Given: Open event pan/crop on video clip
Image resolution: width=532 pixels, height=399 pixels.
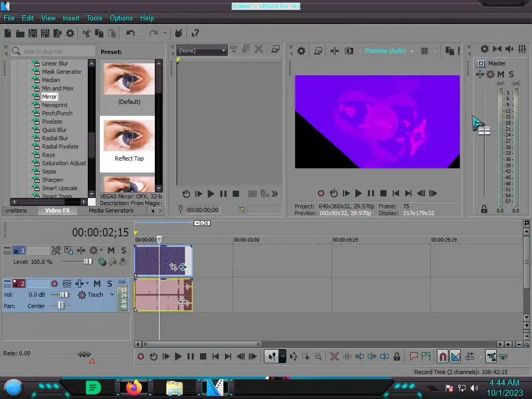Looking at the screenshot, I should pyautogui.click(x=174, y=267).
